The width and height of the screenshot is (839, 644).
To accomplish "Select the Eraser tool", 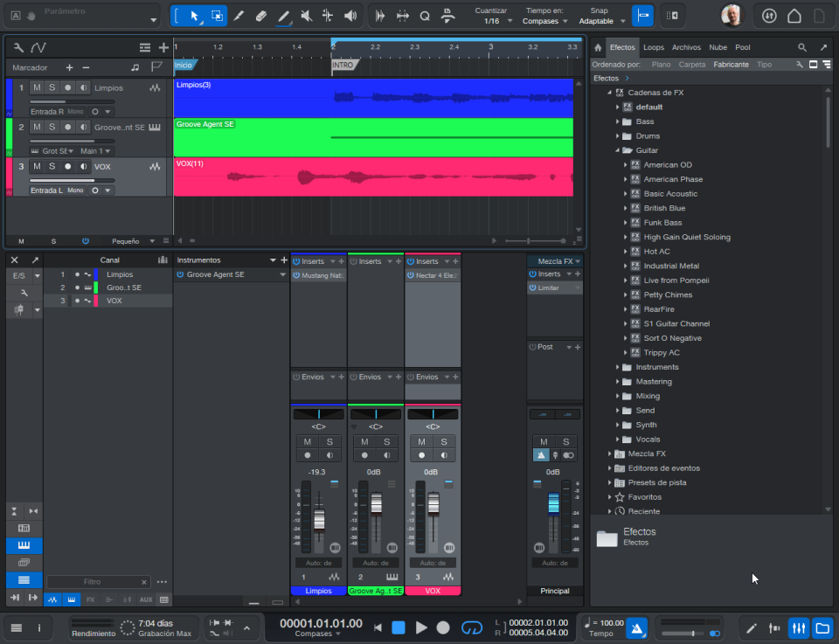I will (261, 16).
